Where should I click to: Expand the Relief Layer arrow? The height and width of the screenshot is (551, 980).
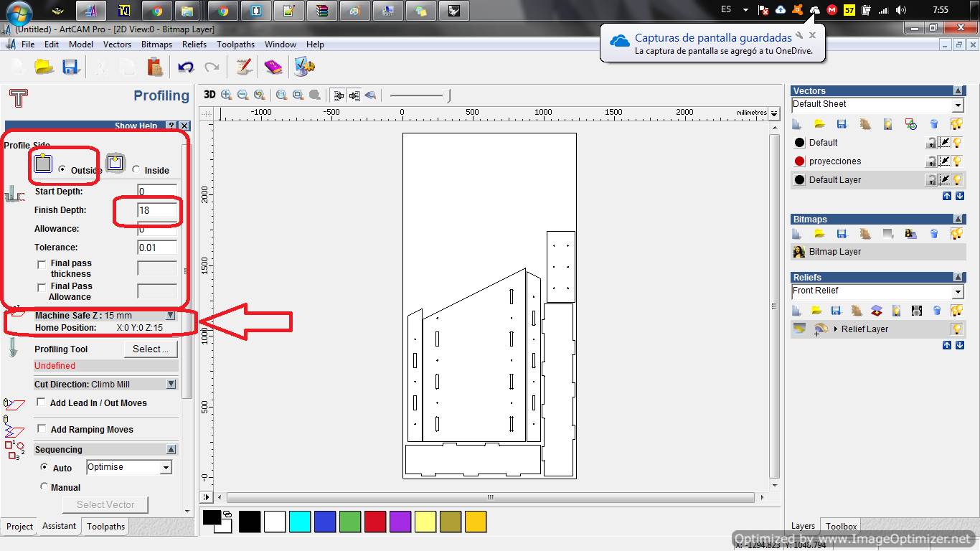pyautogui.click(x=836, y=329)
